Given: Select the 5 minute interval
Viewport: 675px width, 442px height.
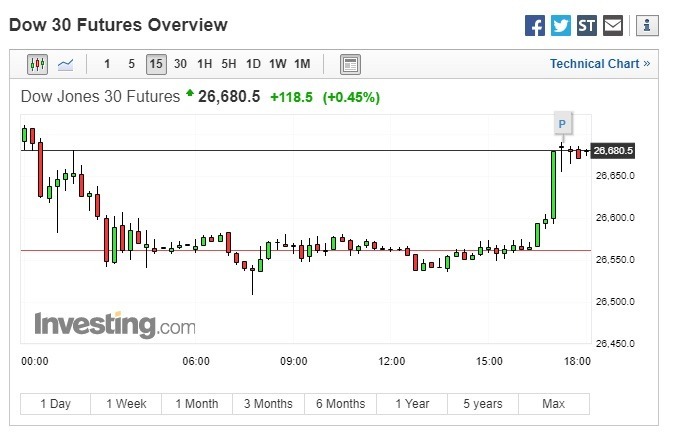Looking at the screenshot, I should [x=132, y=64].
